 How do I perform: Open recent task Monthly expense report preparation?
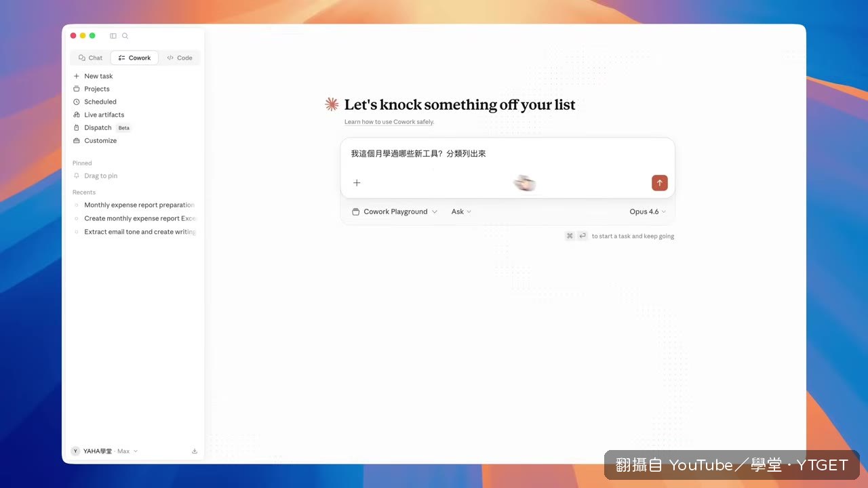pos(134,205)
